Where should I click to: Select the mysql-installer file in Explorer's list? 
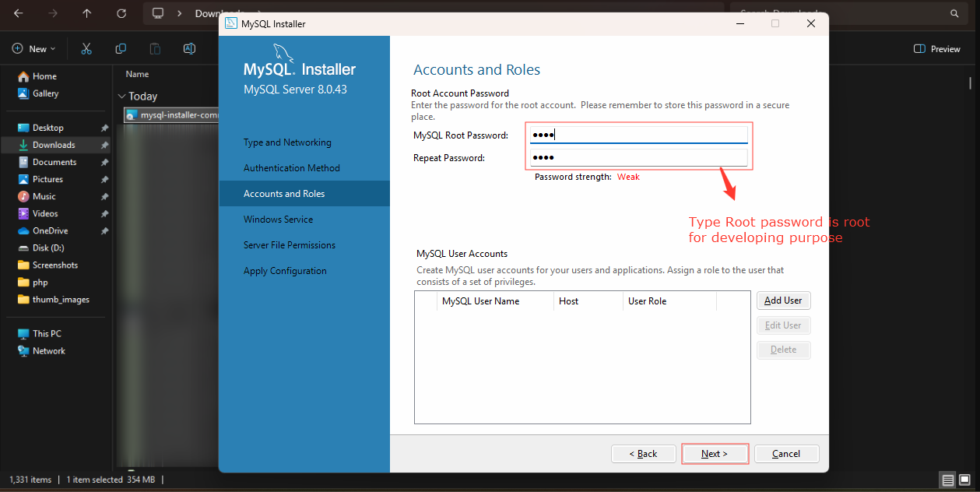point(172,115)
